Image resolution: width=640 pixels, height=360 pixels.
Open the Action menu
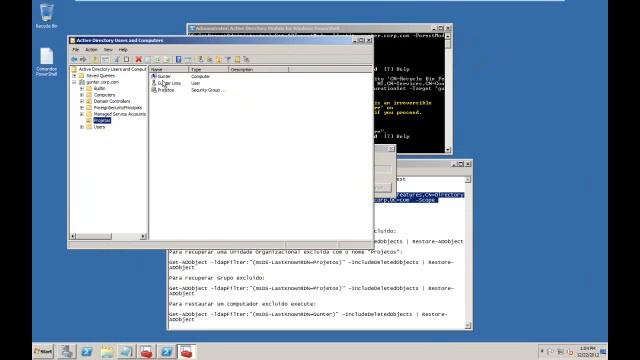[x=91, y=49]
